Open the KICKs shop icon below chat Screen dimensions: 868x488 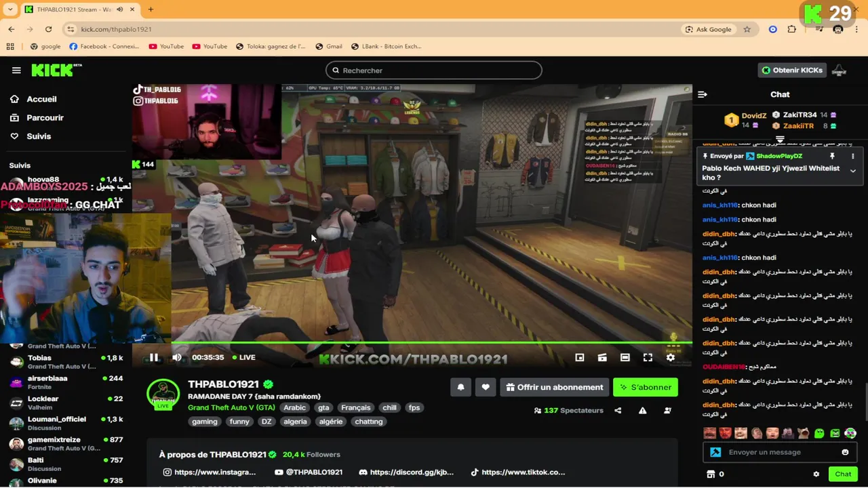(711, 474)
